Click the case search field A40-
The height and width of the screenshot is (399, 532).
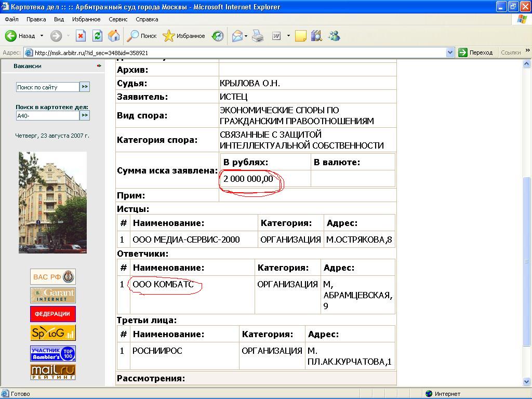47,116
